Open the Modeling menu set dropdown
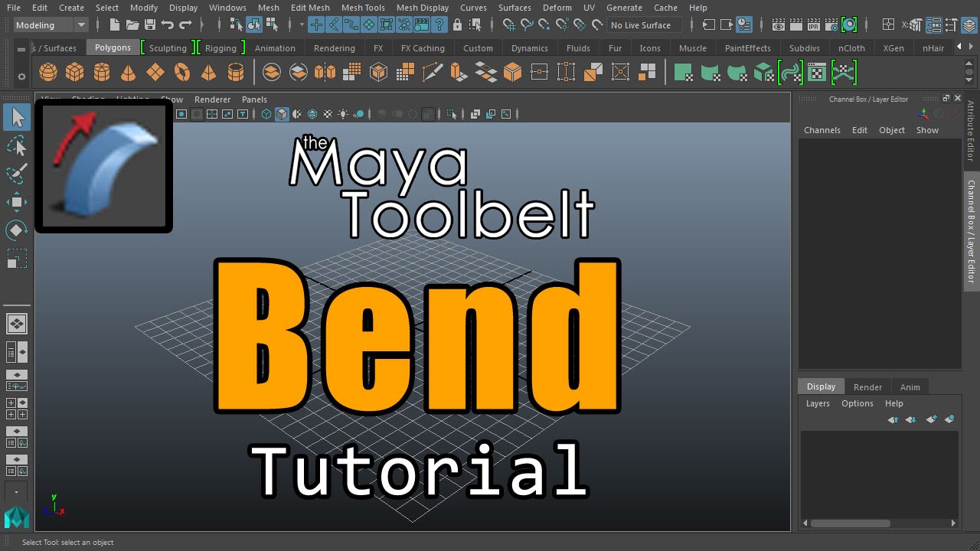980x551 pixels. (x=51, y=25)
